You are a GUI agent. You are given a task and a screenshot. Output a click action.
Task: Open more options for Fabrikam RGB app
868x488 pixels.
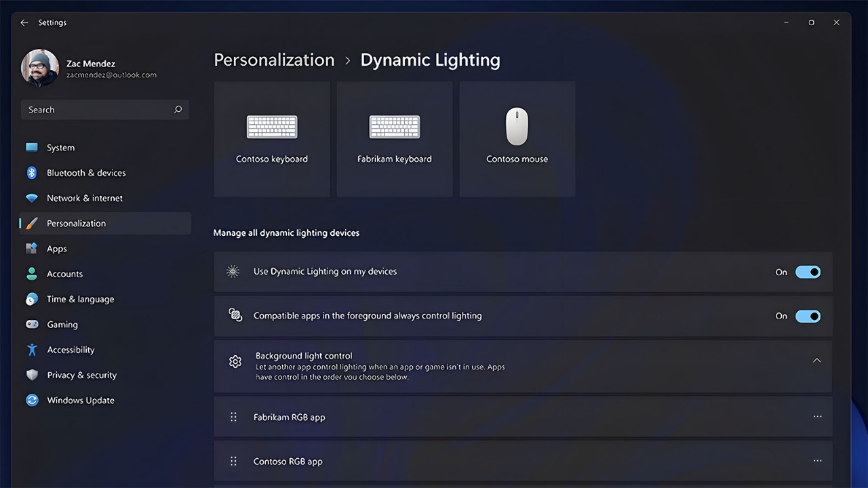tap(817, 416)
